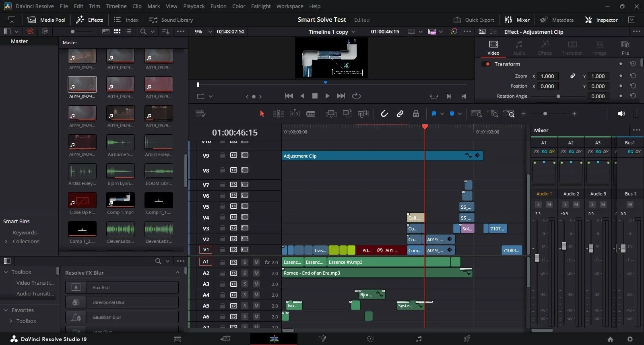Open the Effects panel
This screenshot has width=644, height=345.
pos(90,20)
